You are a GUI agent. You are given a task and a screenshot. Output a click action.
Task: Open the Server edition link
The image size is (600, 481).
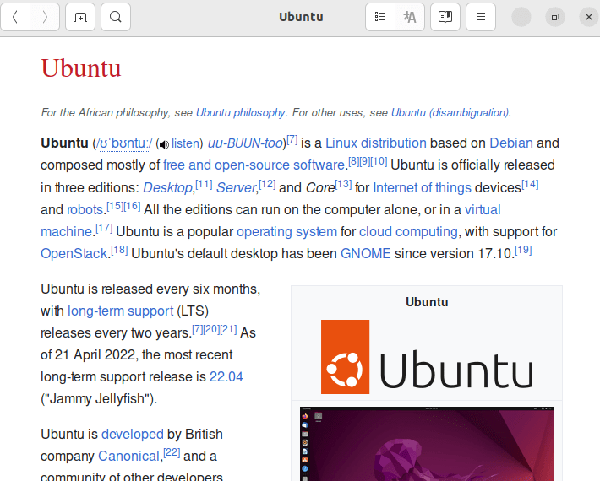[x=236, y=188]
